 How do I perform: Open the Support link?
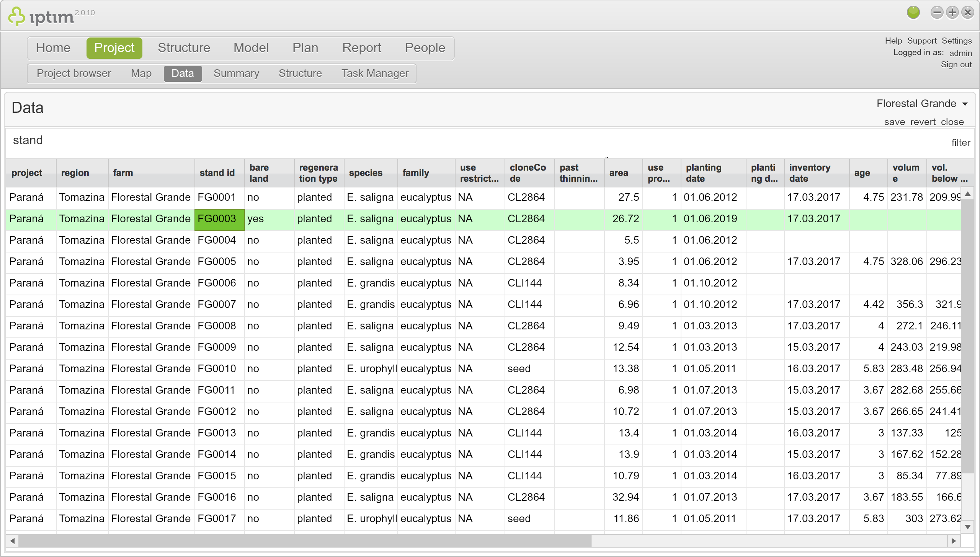pos(921,41)
